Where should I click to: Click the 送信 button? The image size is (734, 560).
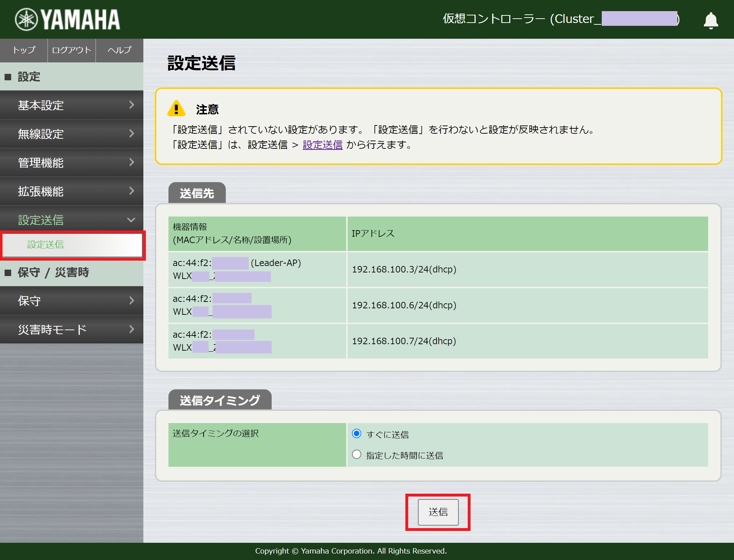pyautogui.click(x=438, y=512)
